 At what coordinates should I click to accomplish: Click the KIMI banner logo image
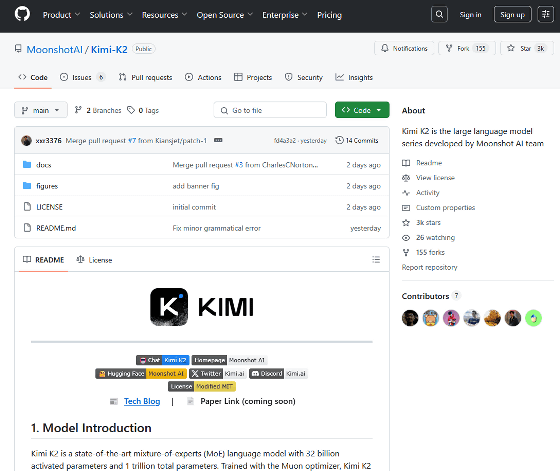pyautogui.click(x=202, y=307)
